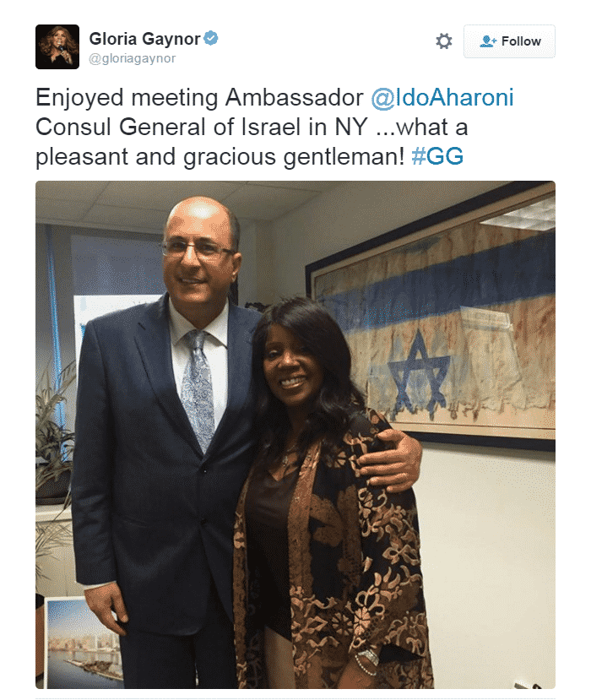The image size is (591, 700).
Task: Open the @IdoAharoni mention link
Action: [x=442, y=97]
